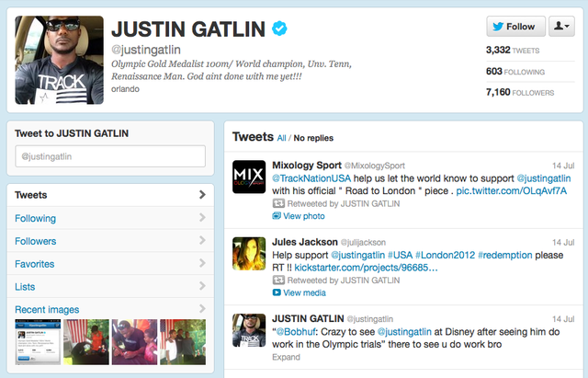This screenshot has height=378, width=588.
Task: Click the 14 Jul date on the Justin Gatlin tweet
Action: pos(563,319)
